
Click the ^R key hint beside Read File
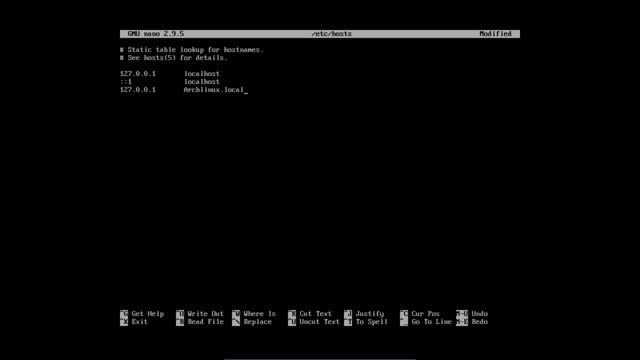180,322
